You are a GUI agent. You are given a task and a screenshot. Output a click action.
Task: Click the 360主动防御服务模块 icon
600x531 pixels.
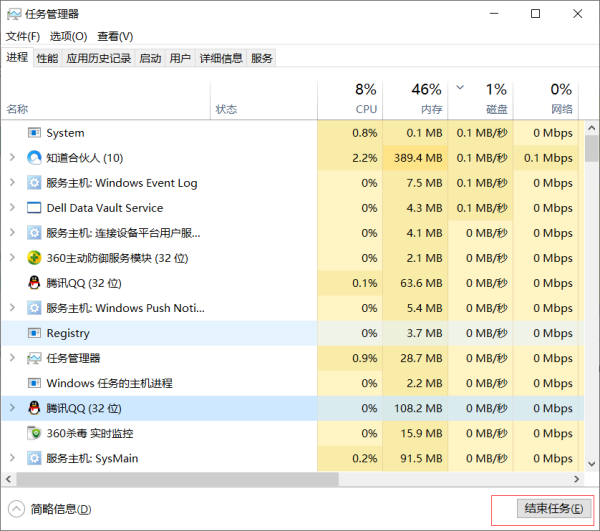coord(34,258)
